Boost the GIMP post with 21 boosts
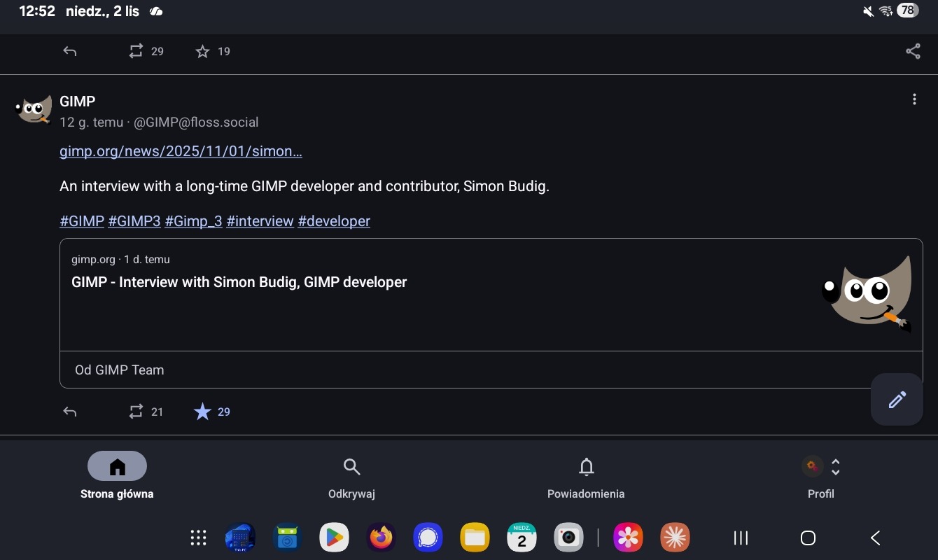This screenshot has width=938, height=560. (136, 412)
